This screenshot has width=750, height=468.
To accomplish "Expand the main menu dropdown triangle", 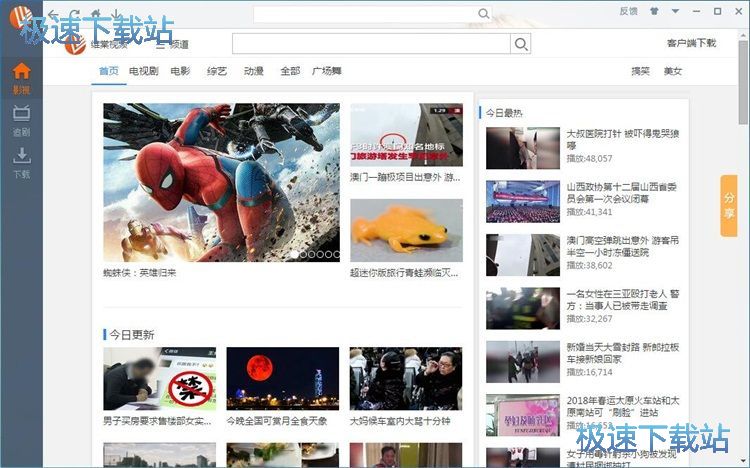I will [x=675, y=11].
